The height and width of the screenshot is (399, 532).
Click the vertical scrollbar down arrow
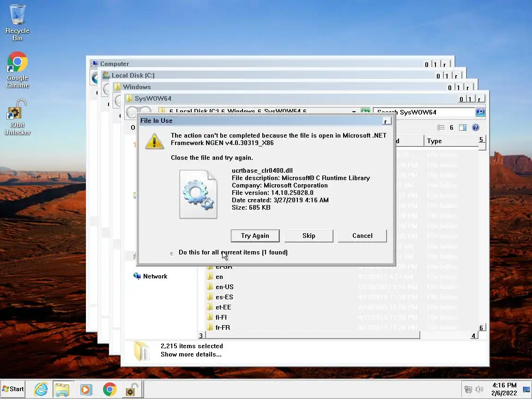pyautogui.click(x=482, y=327)
